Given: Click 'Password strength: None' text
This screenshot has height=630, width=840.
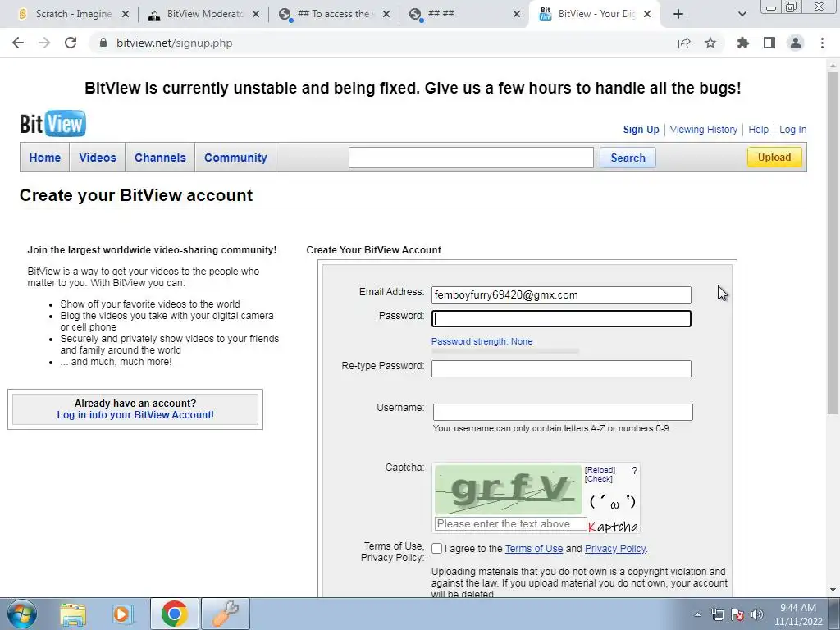Looking at the screenshot, I should 482,341.
